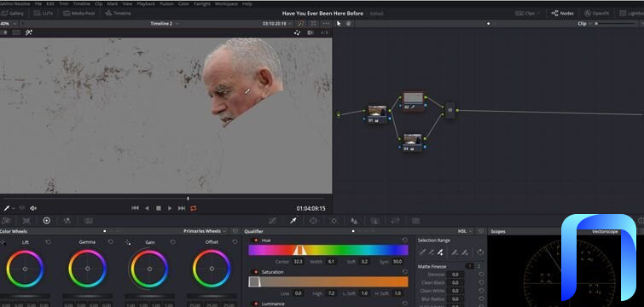The image size is (644, 307).
Task: Open the File menu
Action: click(x=38, y=3)
